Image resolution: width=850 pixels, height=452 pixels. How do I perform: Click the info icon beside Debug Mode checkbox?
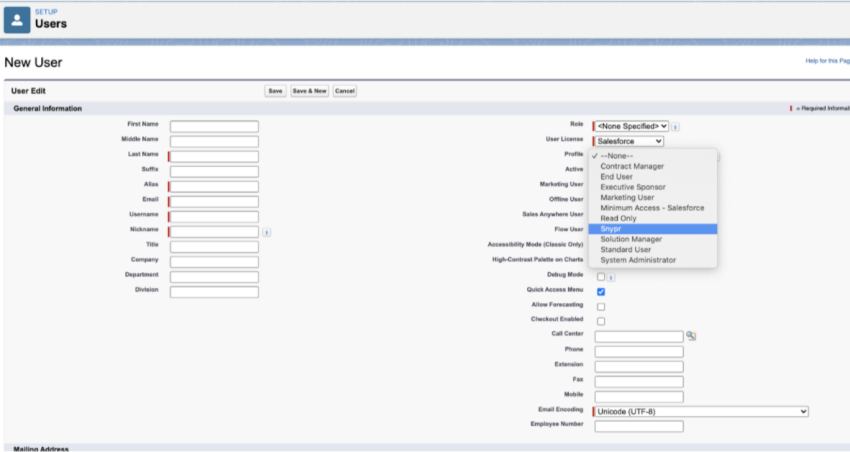pos(611,277)
